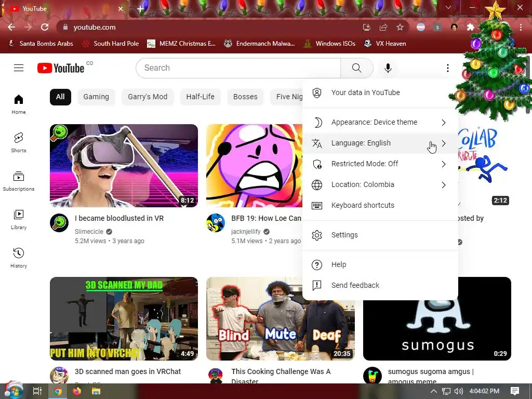This screenshot has width=532, height=399.
Task: Open a new browser tab
Action: tap(140, 9)
